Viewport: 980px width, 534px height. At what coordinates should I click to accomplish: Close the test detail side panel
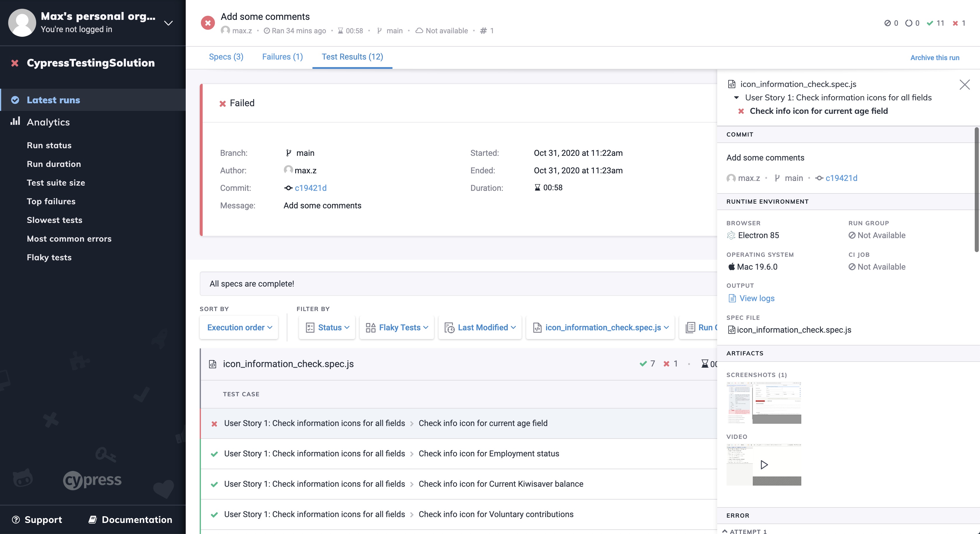point(965,84)
